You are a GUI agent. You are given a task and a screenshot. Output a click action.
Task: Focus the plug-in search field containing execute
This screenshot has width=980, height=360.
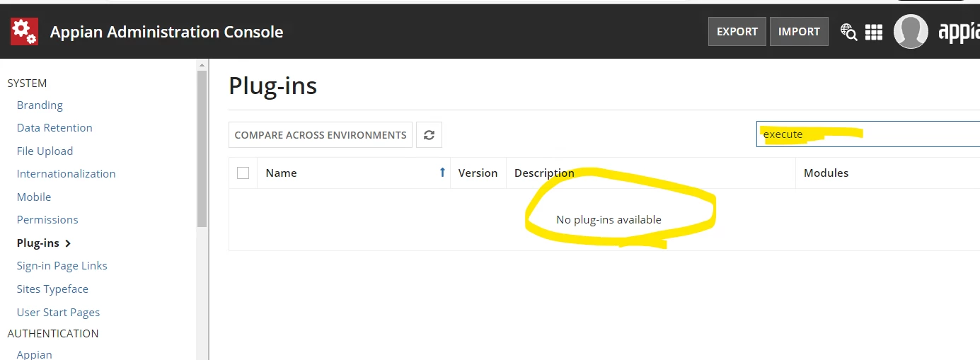coord(868,134)
